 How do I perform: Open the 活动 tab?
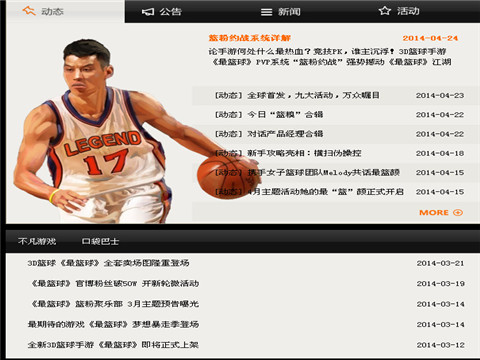pos(399,11)
